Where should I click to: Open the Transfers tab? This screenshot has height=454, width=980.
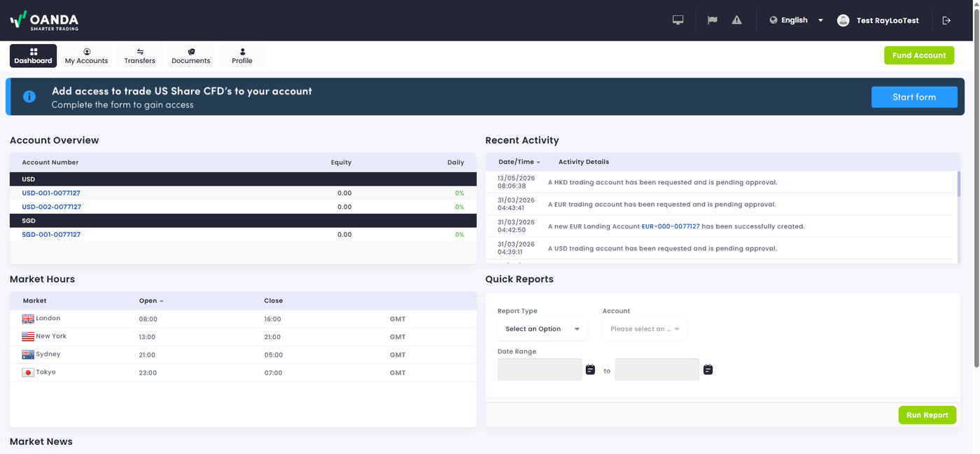(x=140, y=56)
